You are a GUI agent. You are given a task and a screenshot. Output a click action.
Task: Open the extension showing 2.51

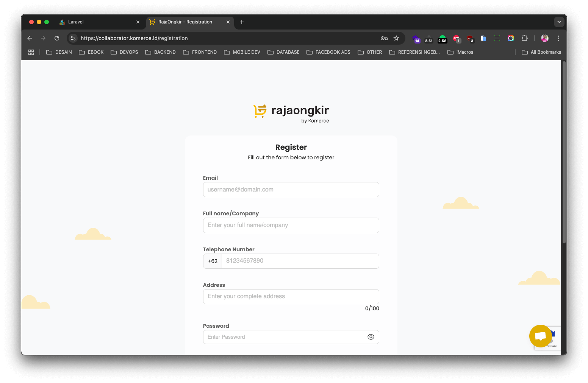(x=429, y=39)
